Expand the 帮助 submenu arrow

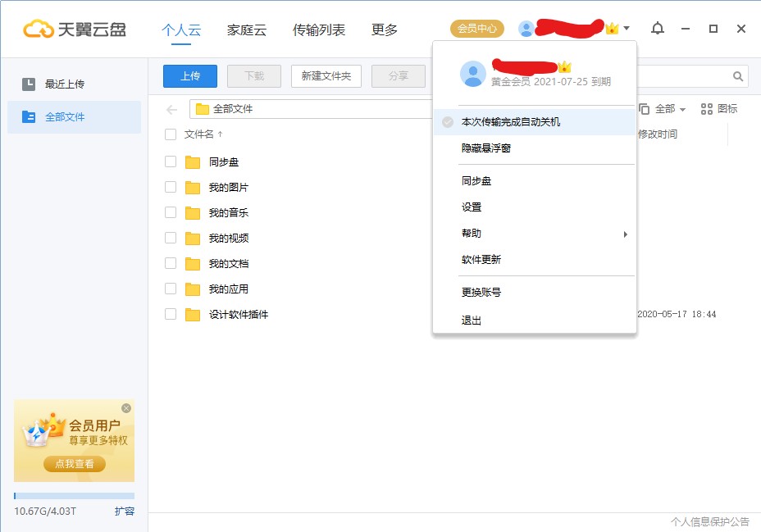(625, 234)
